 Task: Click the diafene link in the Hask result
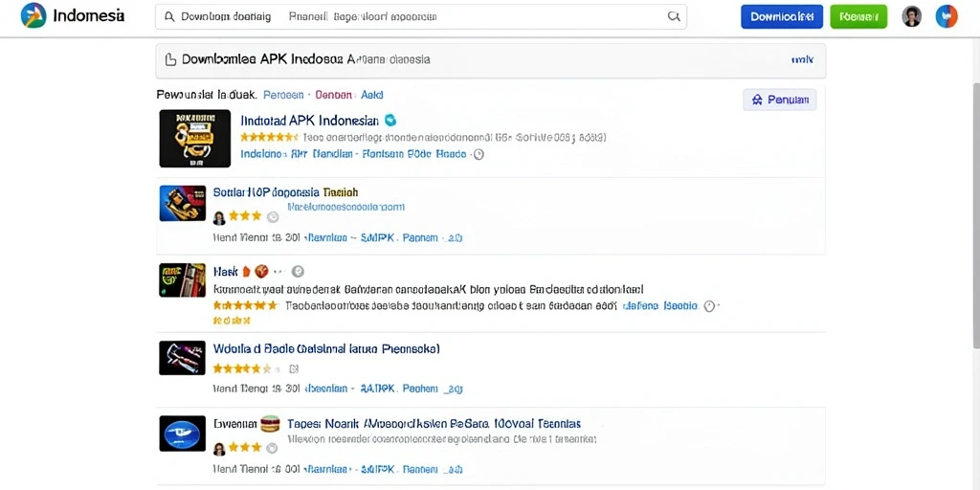(640, 306)
